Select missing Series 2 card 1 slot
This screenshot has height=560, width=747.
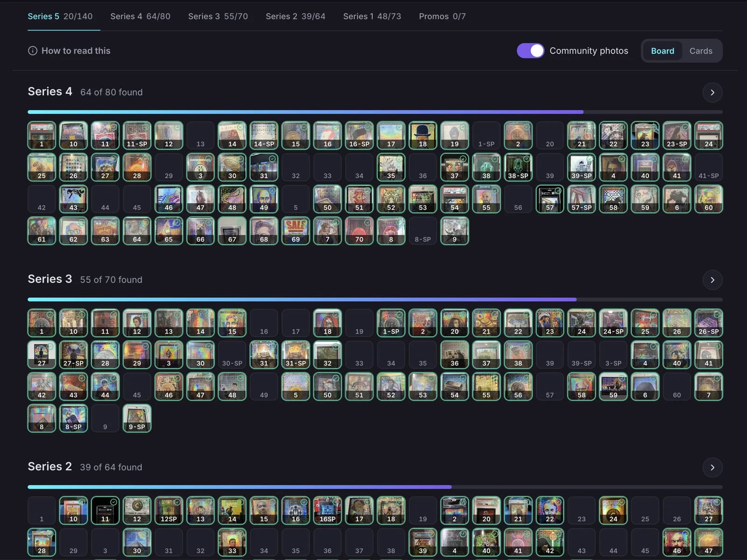pyautogui.click(x=42, y=511)
